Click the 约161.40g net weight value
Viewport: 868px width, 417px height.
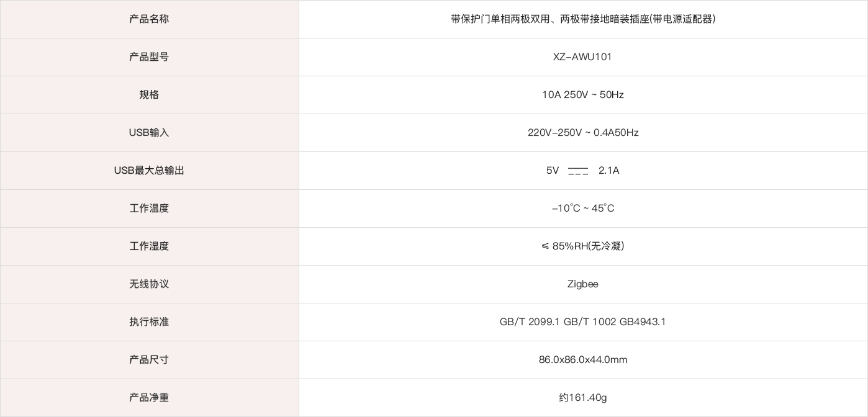pos(582,398)
